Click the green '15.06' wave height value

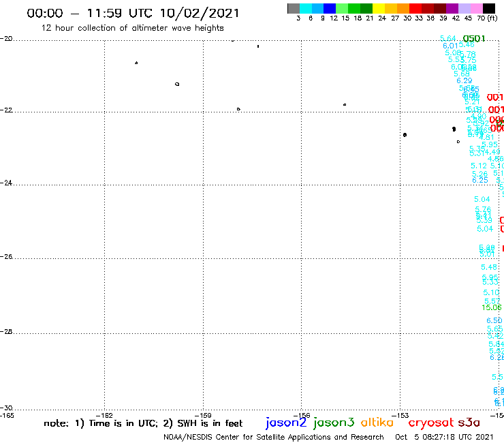492,307
